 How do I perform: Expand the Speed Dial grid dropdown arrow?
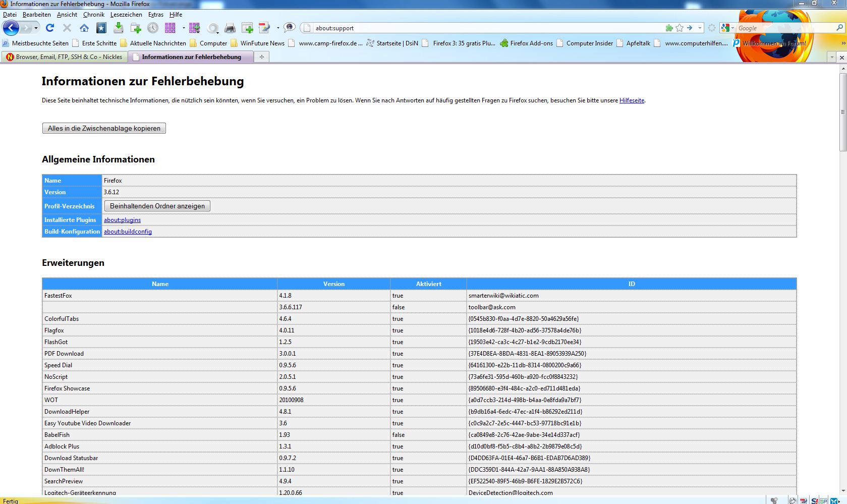[x=183, y=28]
